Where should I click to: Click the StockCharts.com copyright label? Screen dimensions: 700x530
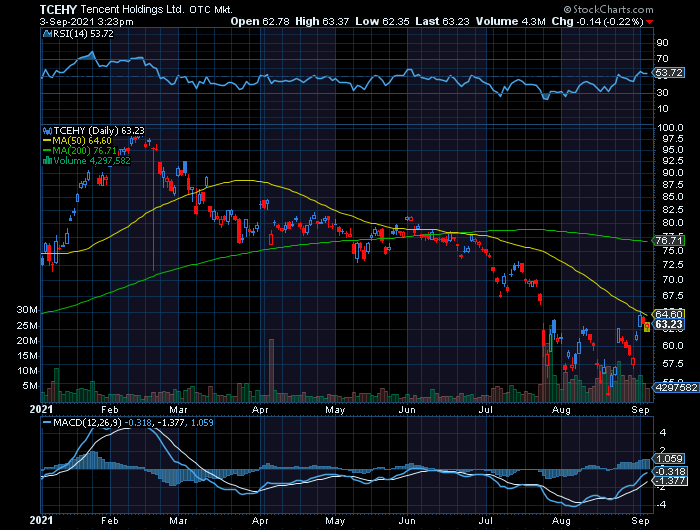[608, 9]
